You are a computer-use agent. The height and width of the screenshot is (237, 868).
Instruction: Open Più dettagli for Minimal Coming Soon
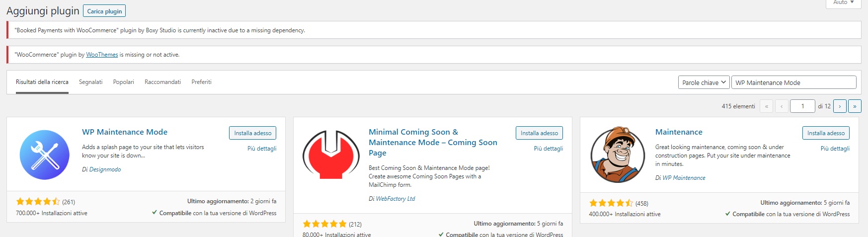[x=549, y=149]
